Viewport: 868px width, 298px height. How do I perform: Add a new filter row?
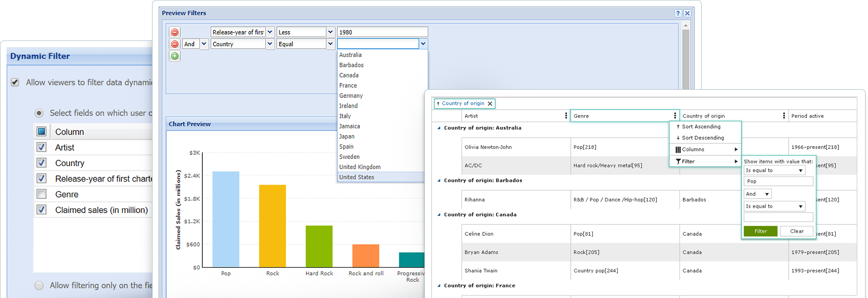[x=175, y=56]
